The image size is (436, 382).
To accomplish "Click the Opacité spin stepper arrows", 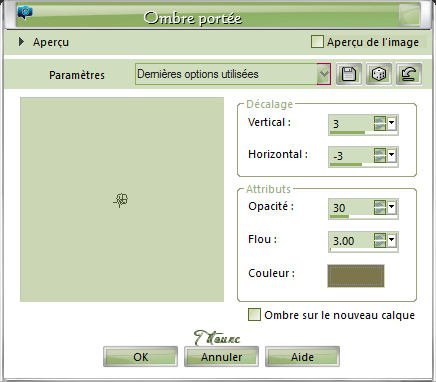I will [x=380, y=207].
